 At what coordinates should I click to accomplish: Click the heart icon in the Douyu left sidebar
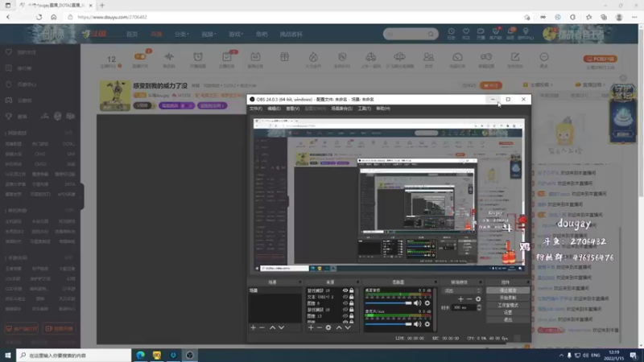(9, 52)
